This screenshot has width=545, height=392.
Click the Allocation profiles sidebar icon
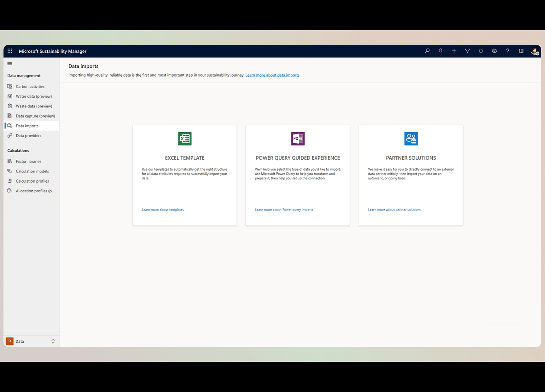pyautogui.click(x=10, y=191)
